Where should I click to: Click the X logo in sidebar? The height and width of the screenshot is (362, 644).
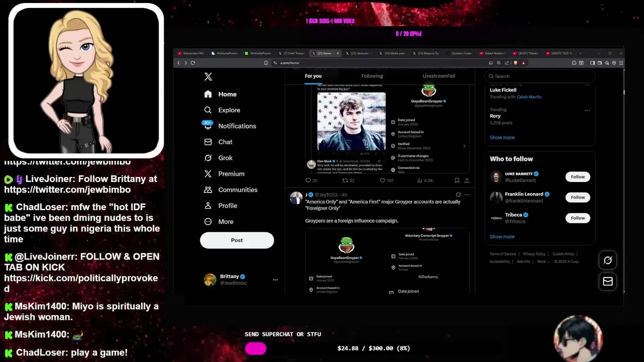coord(208,76)
